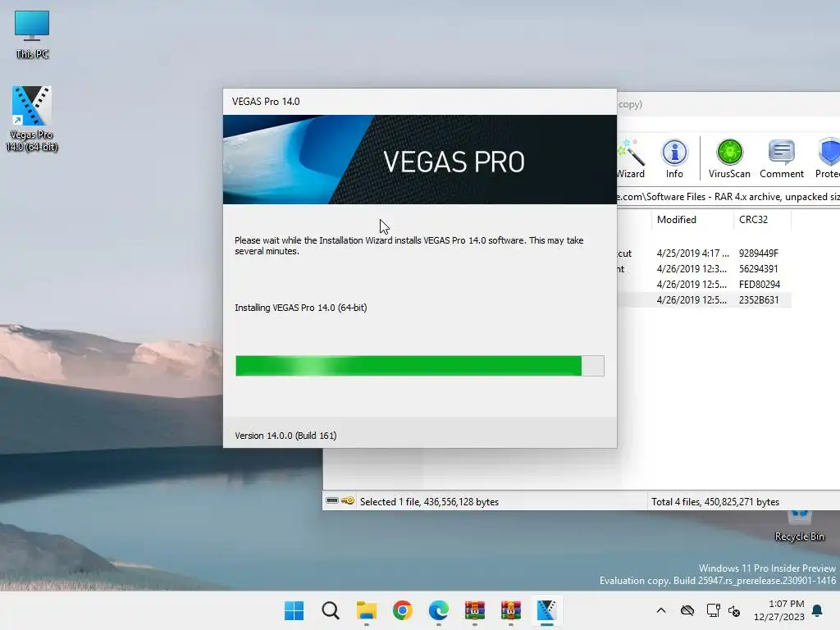Select WinRAR row with CRC32 FED80294

coord(704,285)
